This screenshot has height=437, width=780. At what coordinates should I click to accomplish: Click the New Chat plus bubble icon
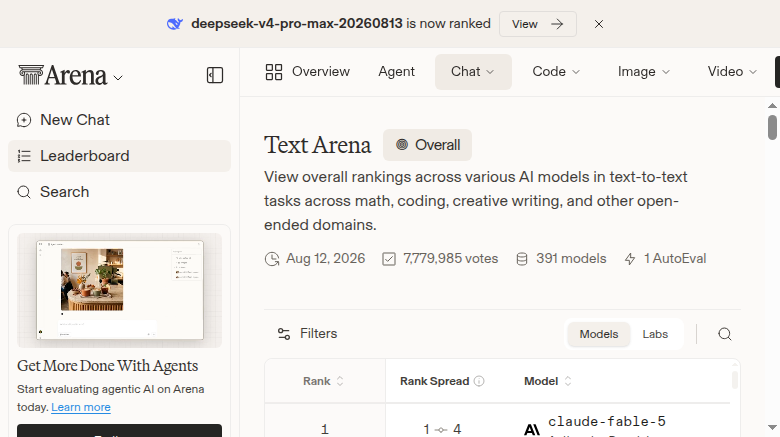[x=24, y=120]
